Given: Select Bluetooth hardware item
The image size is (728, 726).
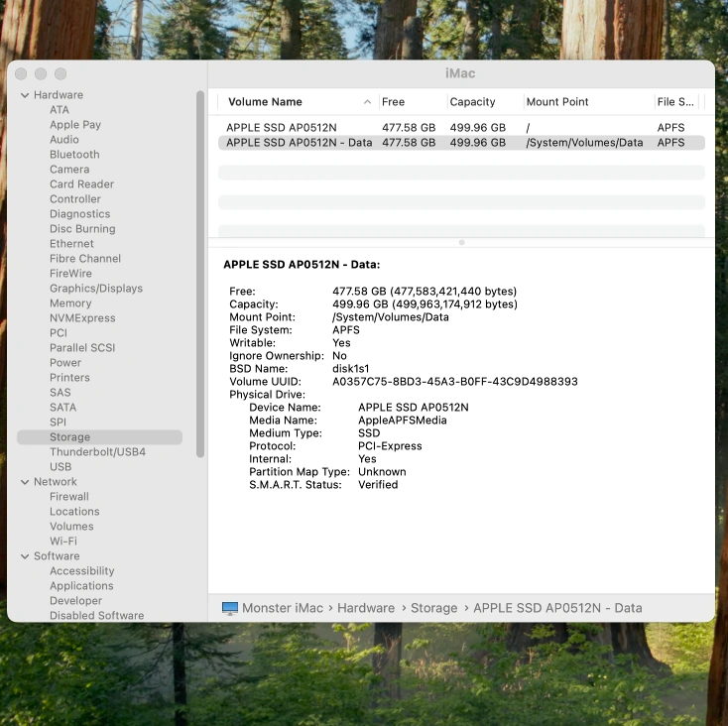Looking at the screenshot, I should [74, 155].
